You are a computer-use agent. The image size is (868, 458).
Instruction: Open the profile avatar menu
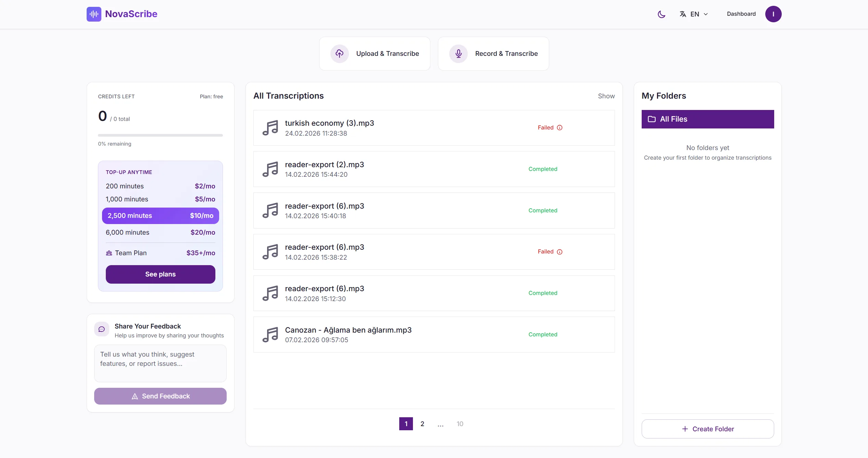click(773, 14)
